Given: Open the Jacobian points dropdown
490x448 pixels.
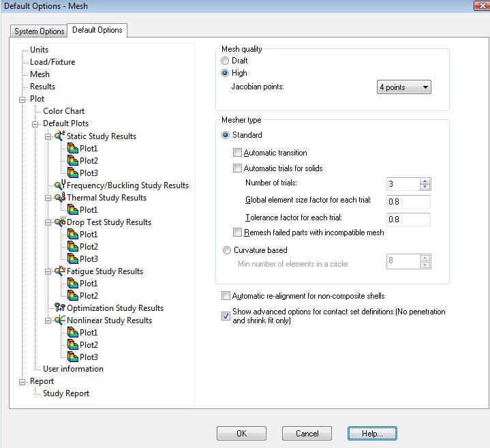Looking at the screenshot, I should click(x=403, y=87).
